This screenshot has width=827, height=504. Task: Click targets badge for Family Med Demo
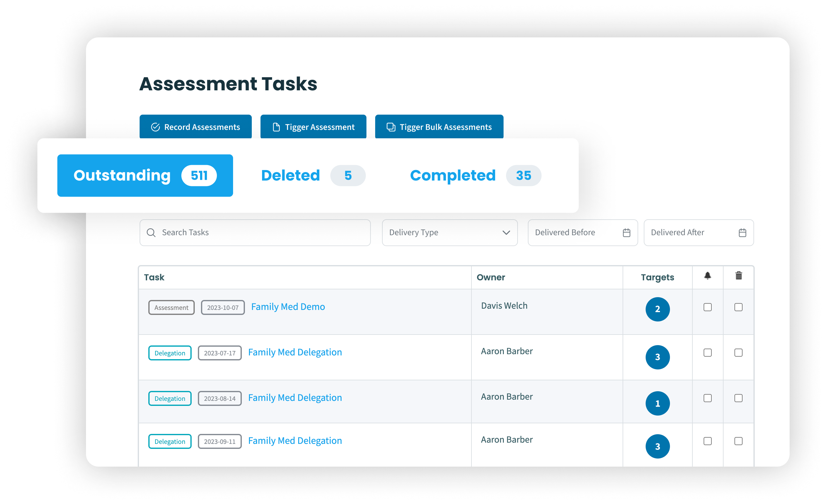click(x=657, y=309)
